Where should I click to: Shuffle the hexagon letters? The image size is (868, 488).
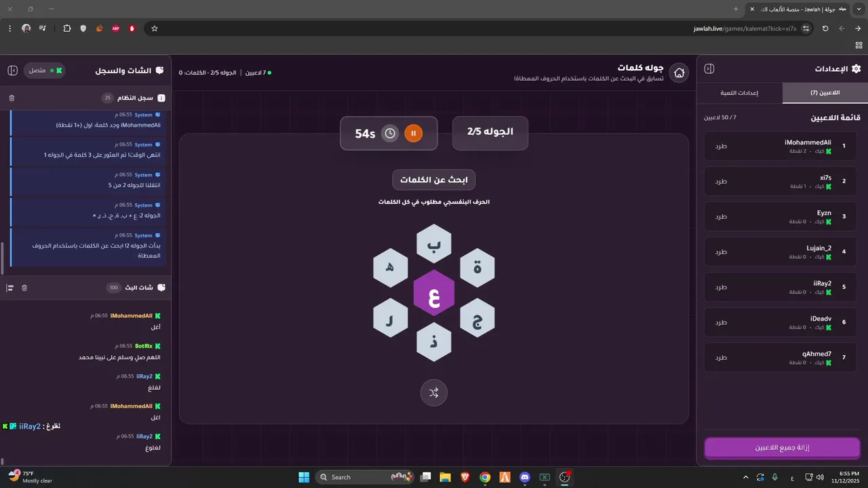tap(434, 392)
